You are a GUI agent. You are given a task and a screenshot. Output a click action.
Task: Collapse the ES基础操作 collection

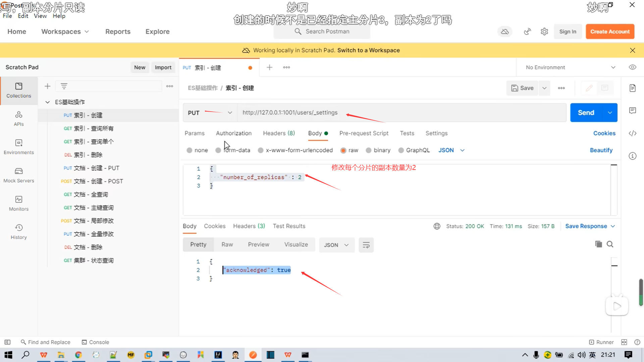tap(48, 102)
